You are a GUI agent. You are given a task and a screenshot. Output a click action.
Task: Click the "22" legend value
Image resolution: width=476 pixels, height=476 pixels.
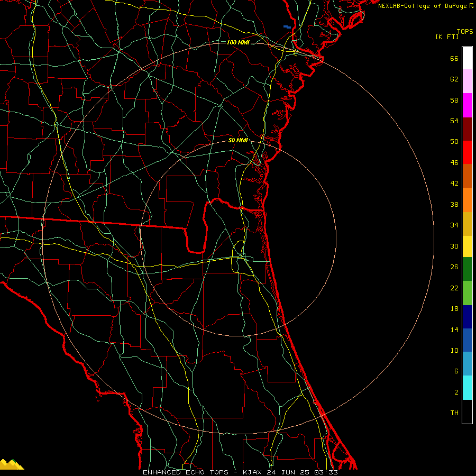(454, 288)
